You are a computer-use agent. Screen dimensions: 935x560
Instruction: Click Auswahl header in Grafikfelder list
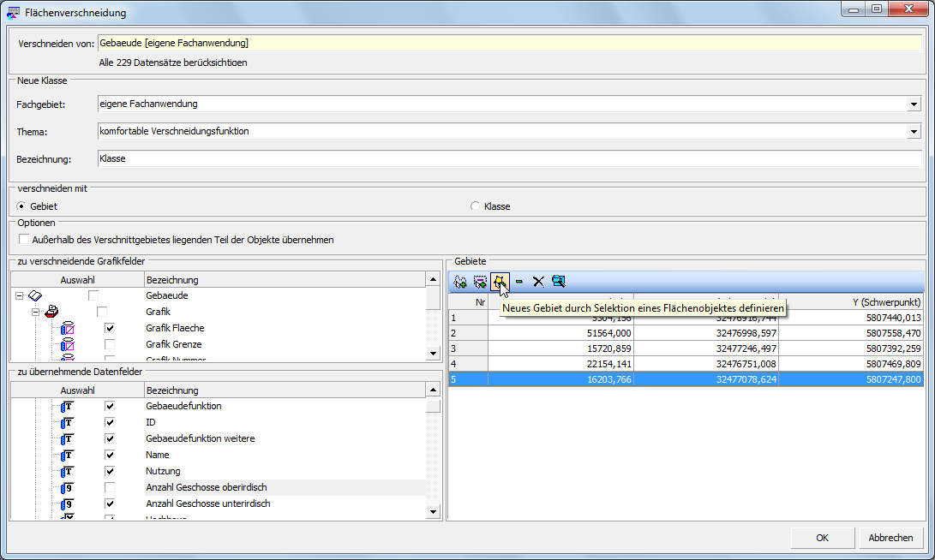point(77,280)
